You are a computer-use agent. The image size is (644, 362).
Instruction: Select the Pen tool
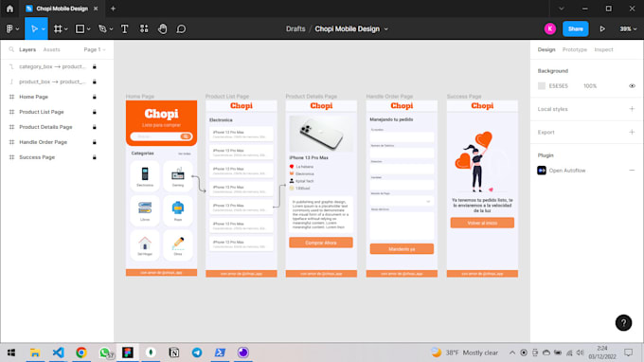pyautogui.click(x=102, y=28)
